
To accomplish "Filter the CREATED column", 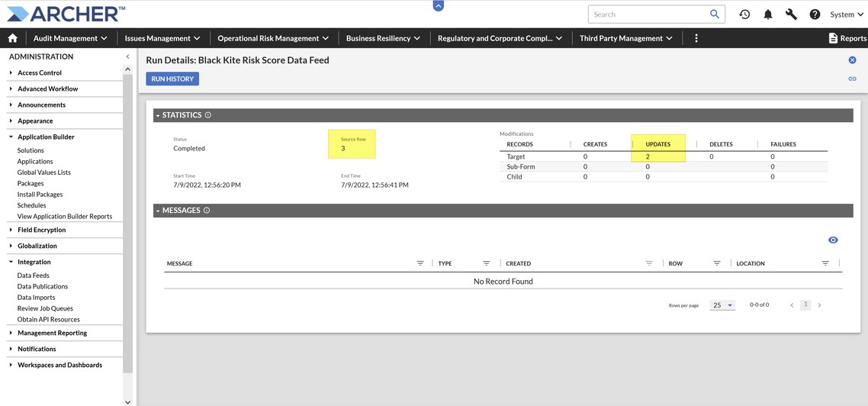I will 649,263.
